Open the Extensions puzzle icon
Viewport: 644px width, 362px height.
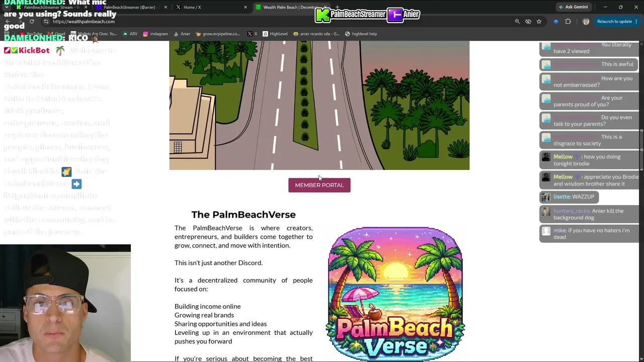pos(568,22)
